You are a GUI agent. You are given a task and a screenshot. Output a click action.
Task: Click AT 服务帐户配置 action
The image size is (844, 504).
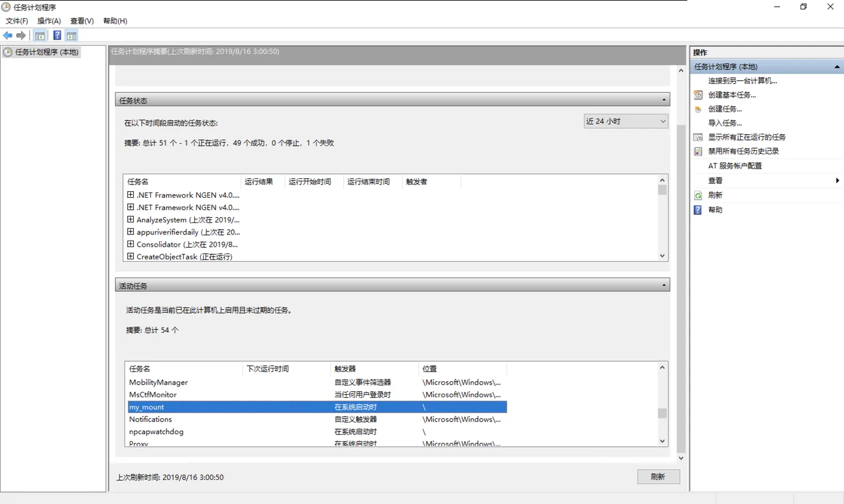point(735,166)
